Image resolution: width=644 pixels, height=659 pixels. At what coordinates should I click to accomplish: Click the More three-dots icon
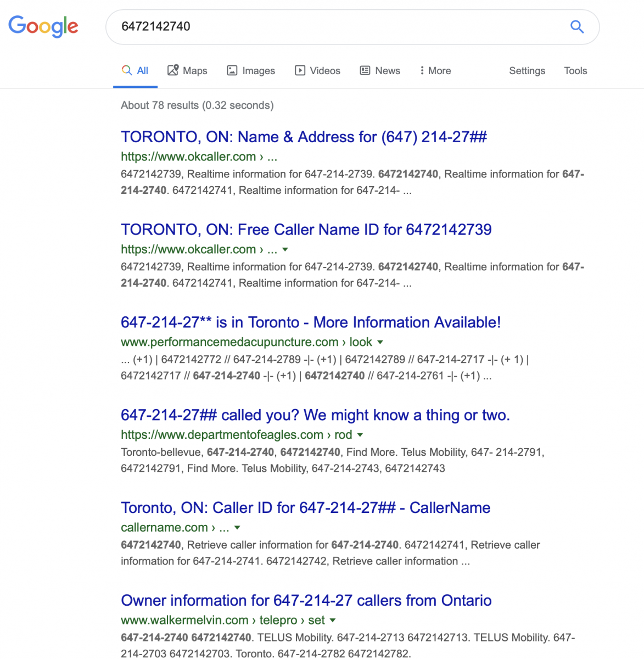tap(422, 70)
